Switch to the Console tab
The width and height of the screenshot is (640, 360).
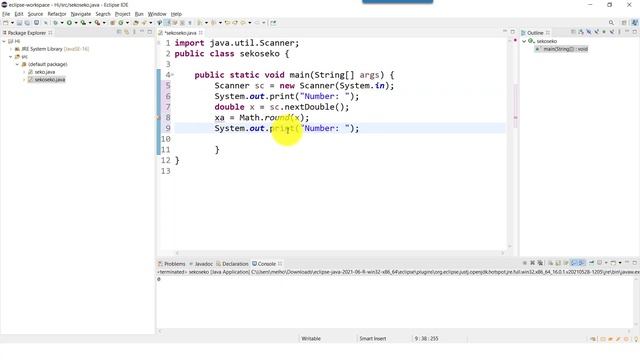(267, 264)
